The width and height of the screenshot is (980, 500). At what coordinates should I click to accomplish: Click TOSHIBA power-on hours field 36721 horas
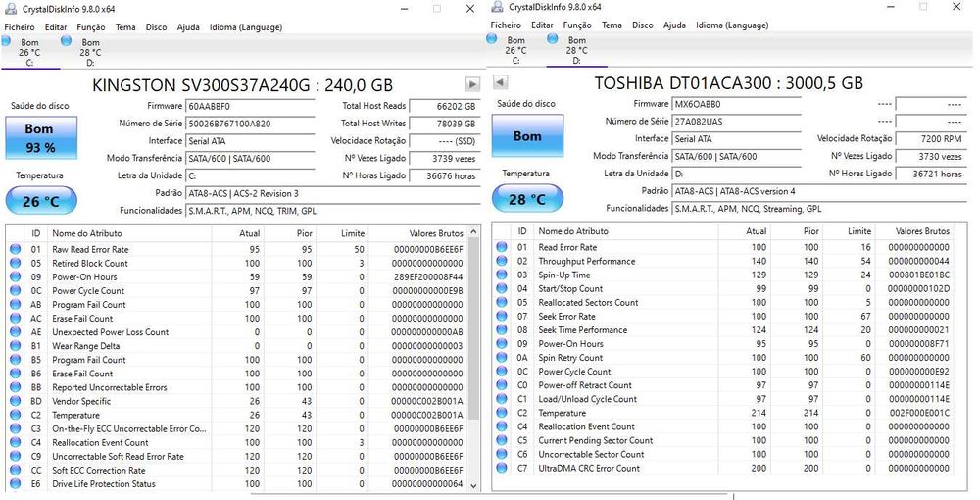pyautogui.click(x=931, y=174)
